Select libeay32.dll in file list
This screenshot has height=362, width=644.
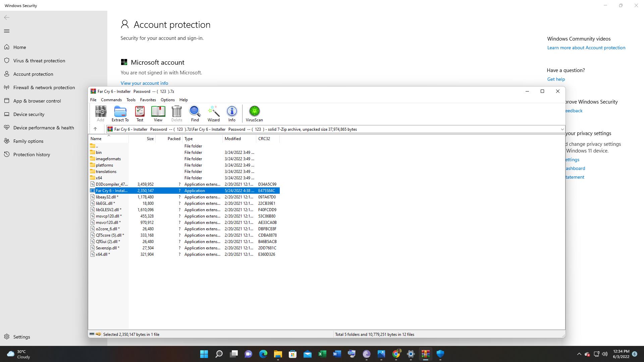[106, 197]
